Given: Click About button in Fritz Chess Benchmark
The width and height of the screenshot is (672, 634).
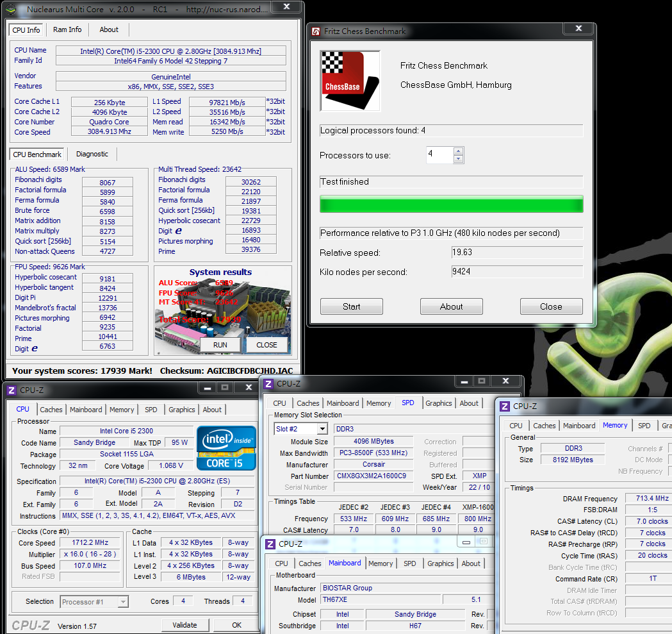Looking at the screenshot, I should (451, 306).
